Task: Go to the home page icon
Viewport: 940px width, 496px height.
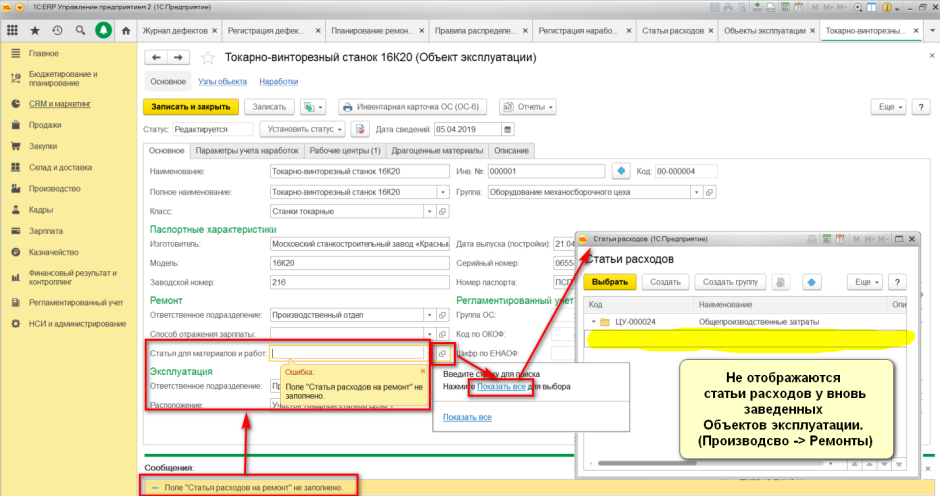Action: [125, 30]
